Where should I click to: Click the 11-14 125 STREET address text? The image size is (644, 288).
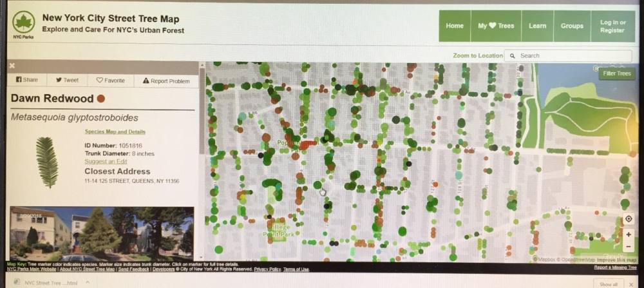[132, 181]
